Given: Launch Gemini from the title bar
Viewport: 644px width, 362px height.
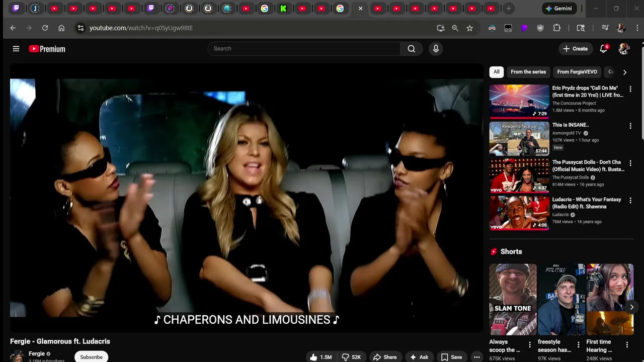Looking at the screenshot, I should pos(558,9).
